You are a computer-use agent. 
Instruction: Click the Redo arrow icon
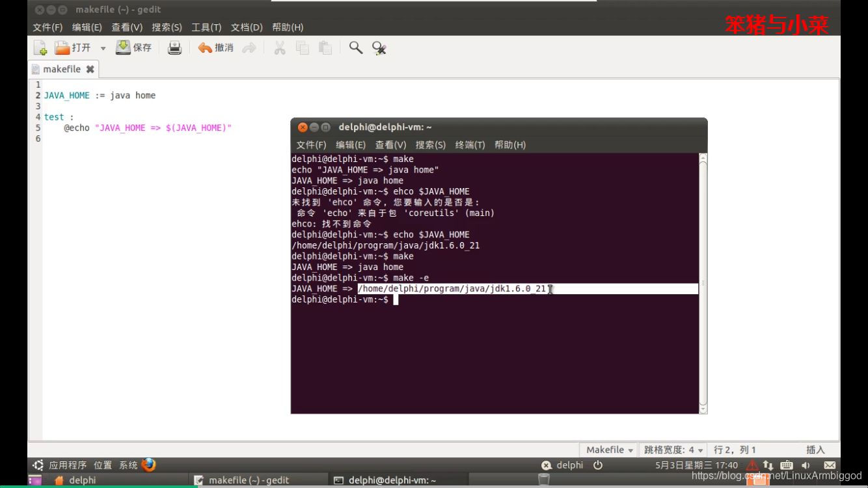tap(248, 47)
